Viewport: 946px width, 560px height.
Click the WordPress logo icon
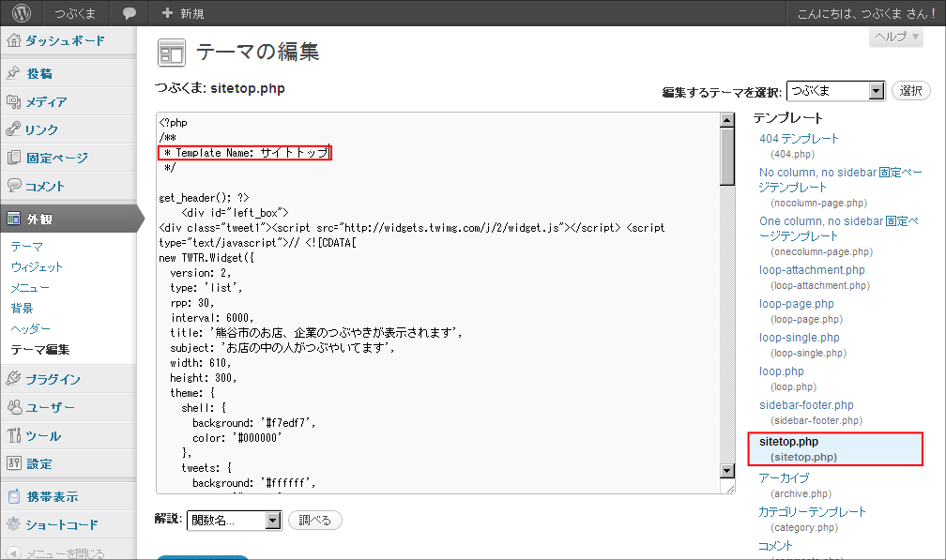(22, 12)
